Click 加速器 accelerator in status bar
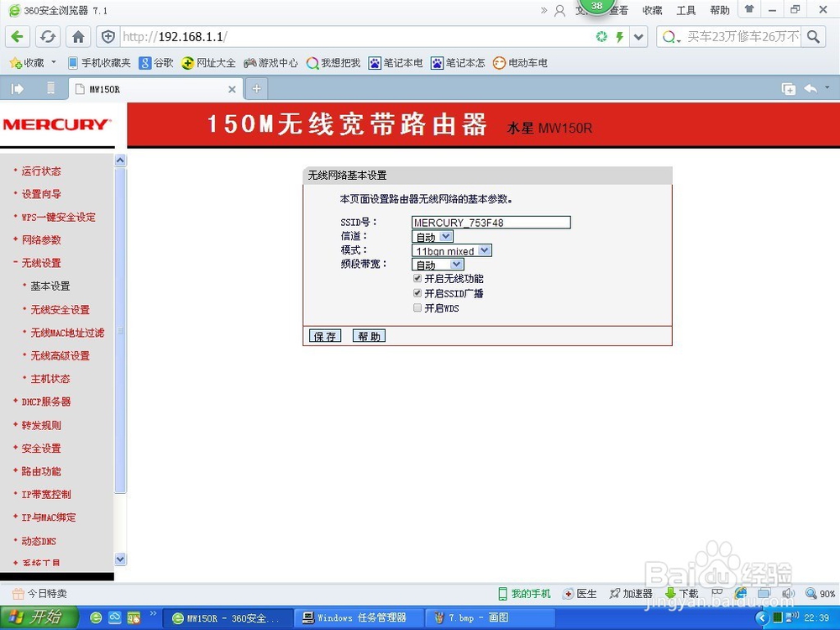 (631, 594)
